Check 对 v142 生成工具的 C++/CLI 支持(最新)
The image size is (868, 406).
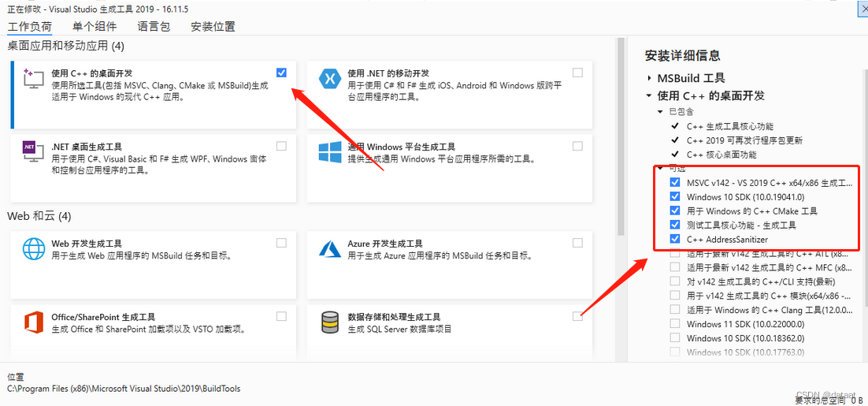click(675, 281)
